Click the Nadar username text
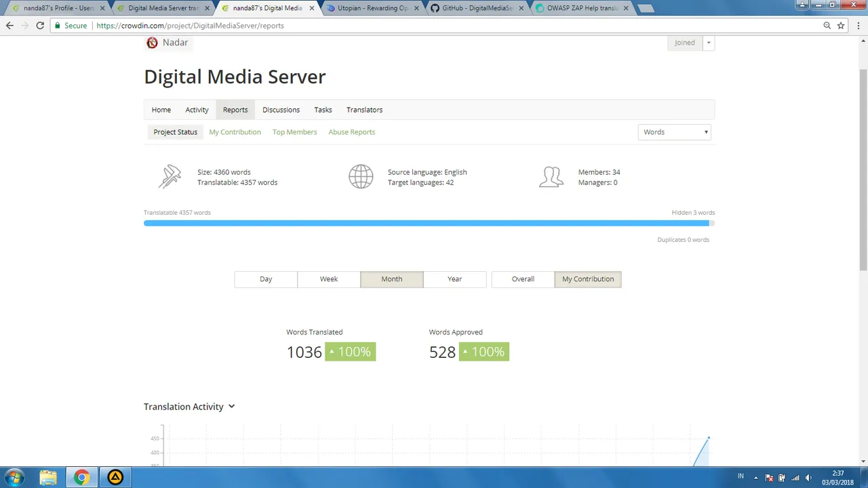Viewport: 868px width, 488px height. click(175, 43)
